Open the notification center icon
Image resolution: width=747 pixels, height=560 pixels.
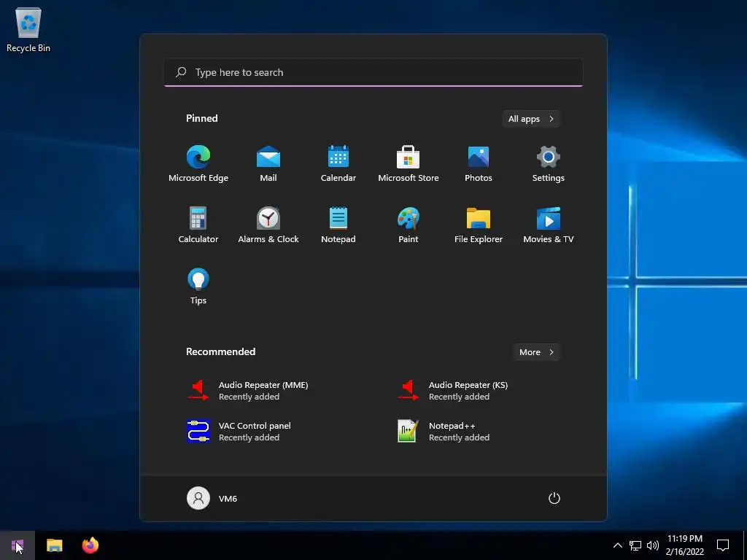(x=723, y=545)
